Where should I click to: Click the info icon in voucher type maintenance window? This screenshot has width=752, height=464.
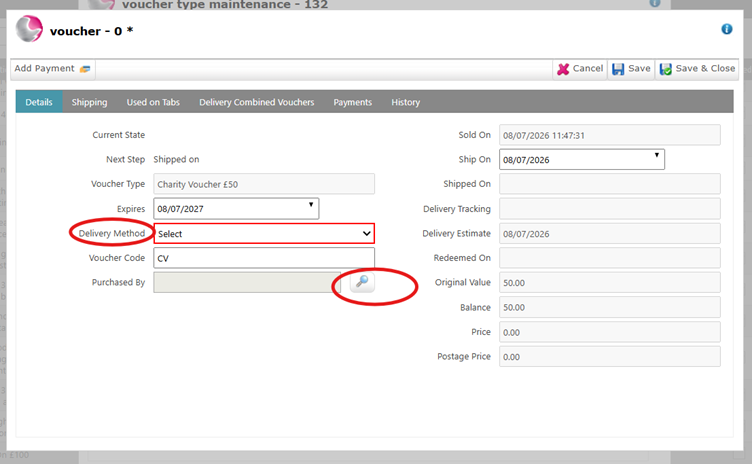655,3
